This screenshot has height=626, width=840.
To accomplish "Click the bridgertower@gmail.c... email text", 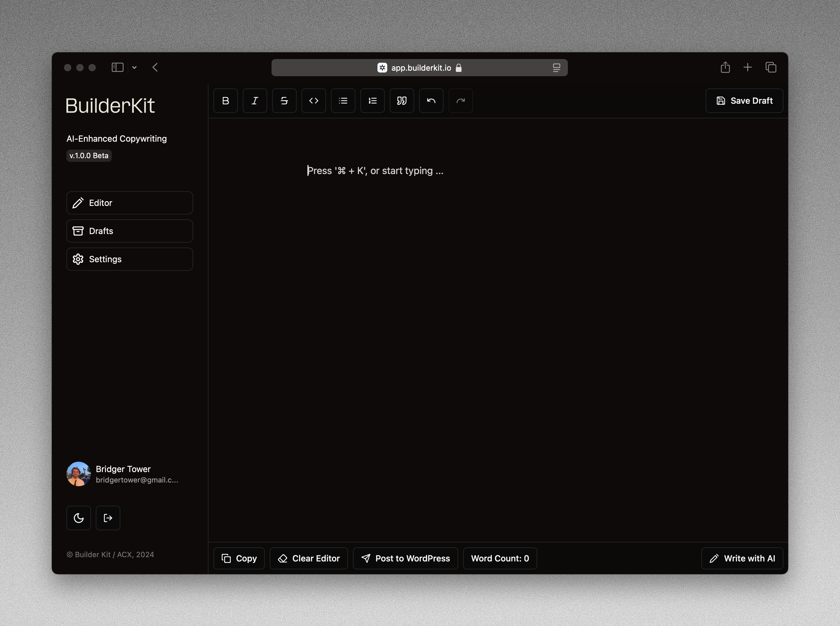I will tap(137, 480).
